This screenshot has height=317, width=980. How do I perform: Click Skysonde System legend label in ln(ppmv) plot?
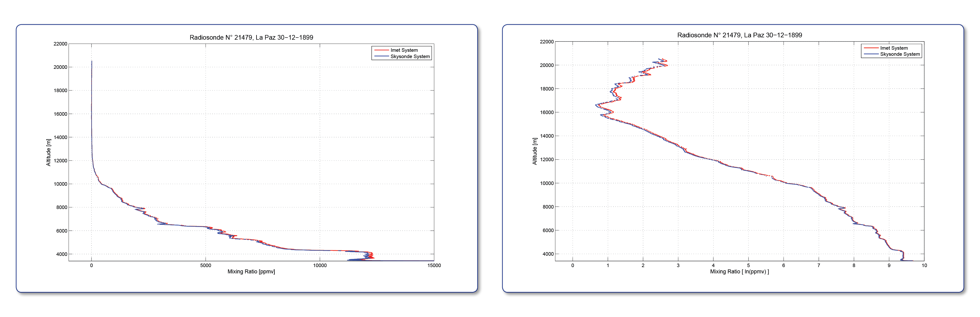[x=900, y=54]
